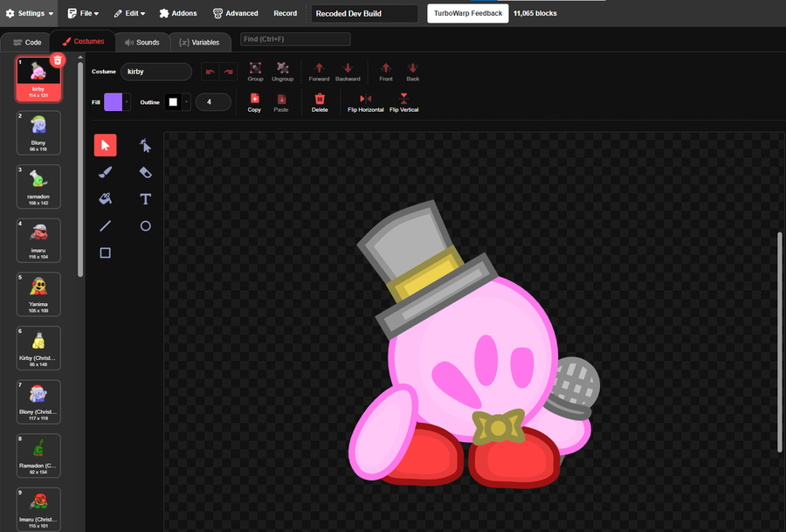Click the purple Fill color swatch

pyautogui.click(x=114, y=102)
